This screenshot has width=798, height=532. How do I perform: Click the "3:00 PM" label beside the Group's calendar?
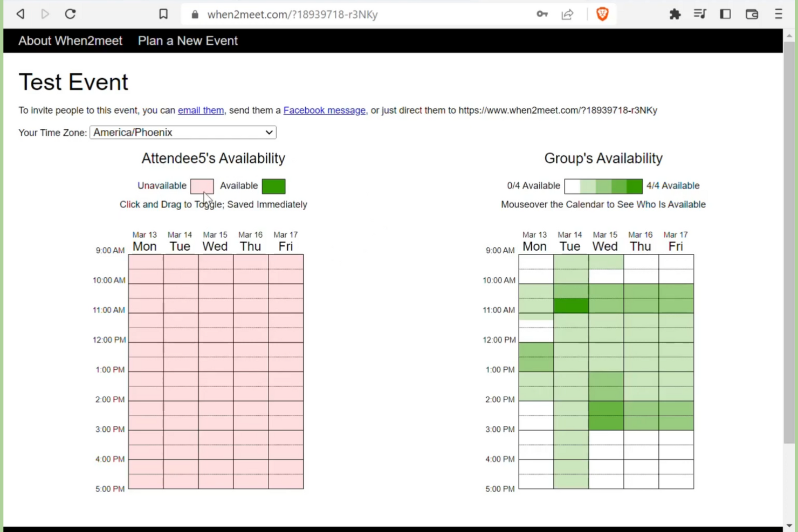(x=500, y=430)
